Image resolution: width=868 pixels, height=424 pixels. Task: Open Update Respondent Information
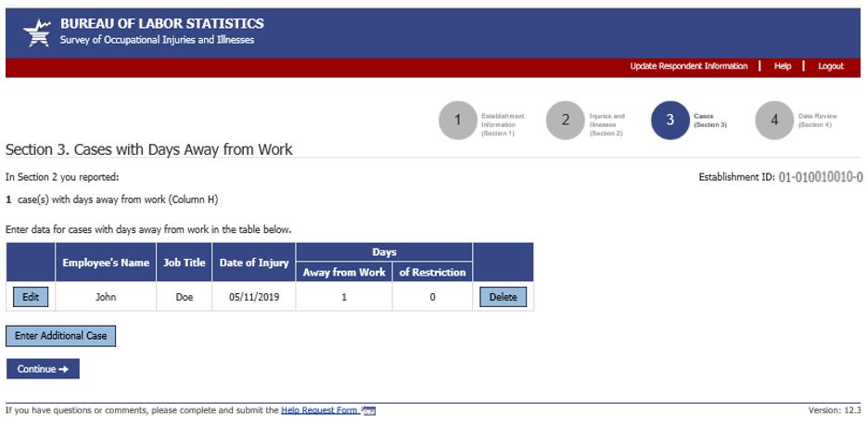click(x=688, y=67)
